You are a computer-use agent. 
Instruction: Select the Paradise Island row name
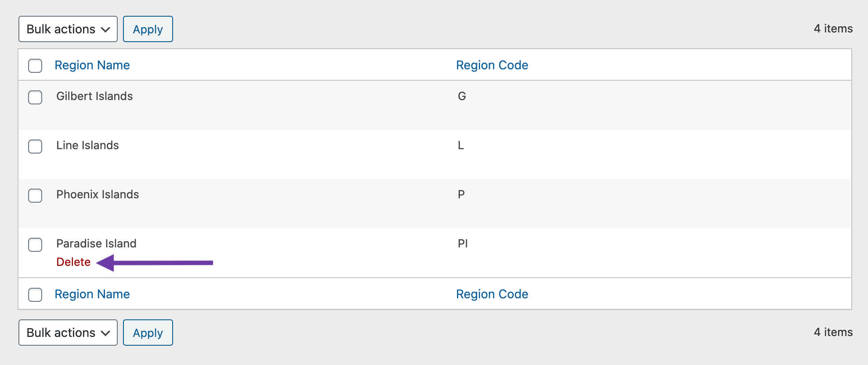[96, 243]
